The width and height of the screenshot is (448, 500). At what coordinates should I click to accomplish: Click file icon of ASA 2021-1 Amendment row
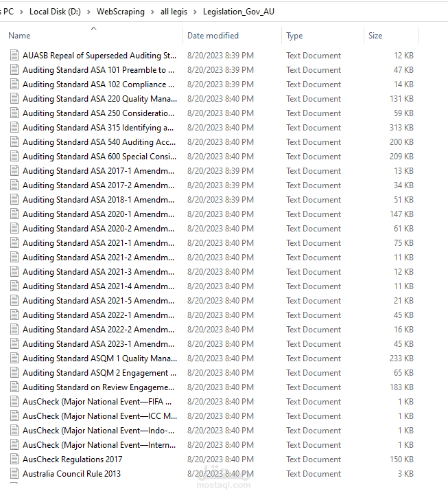click(x=14, y=243)
